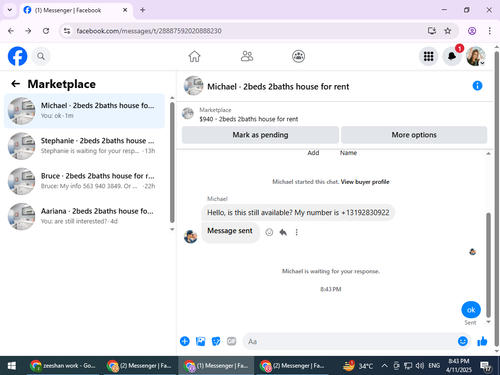500x375 pixels.
Task: Switch to 'zeeshan work' taskbar window
Action: [x=63, y=366]
